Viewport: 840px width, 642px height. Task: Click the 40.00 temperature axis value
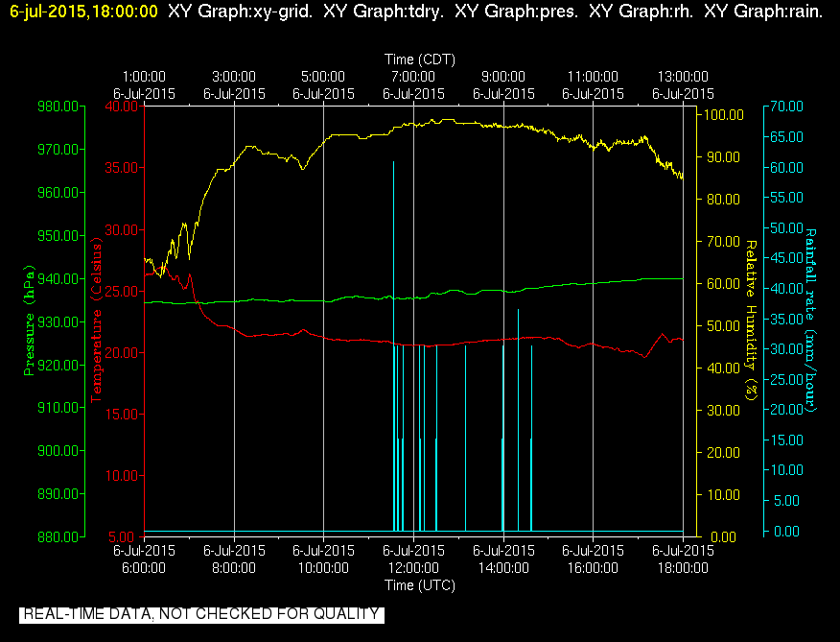[x=122, y=107]
